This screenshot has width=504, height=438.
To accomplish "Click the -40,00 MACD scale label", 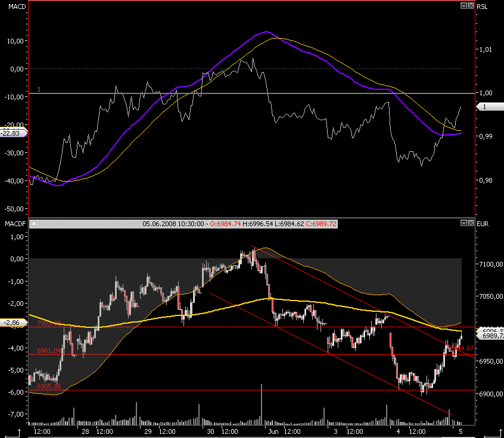I will (14, 181).
